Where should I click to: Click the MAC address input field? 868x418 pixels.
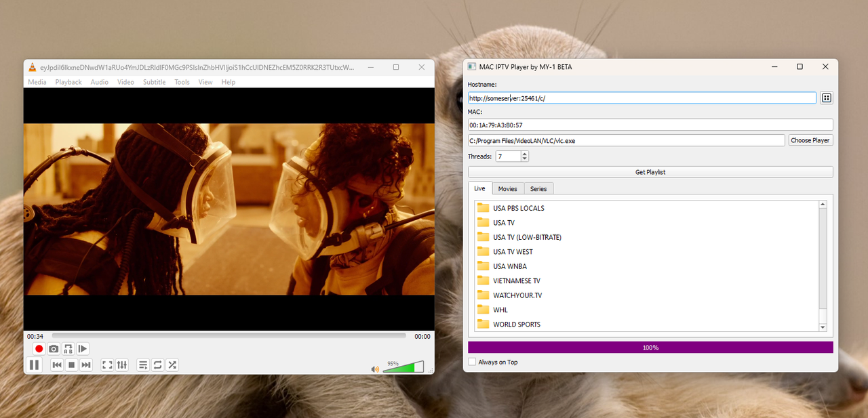(x=650, y=125)
